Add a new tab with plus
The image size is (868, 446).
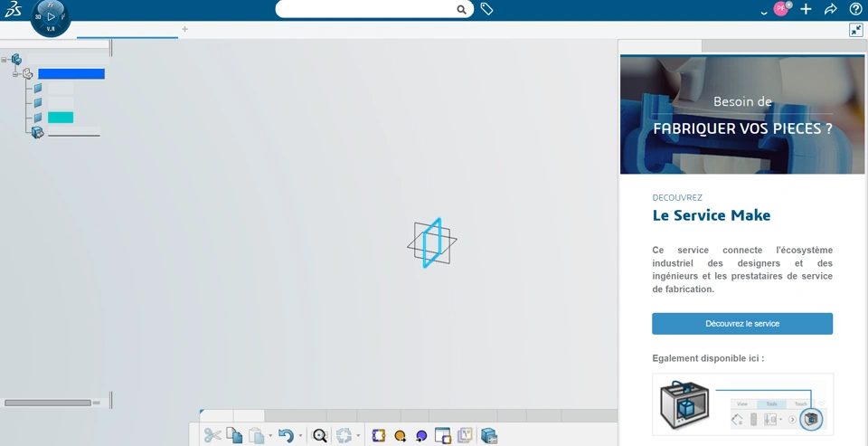click(x=184, y=29)
